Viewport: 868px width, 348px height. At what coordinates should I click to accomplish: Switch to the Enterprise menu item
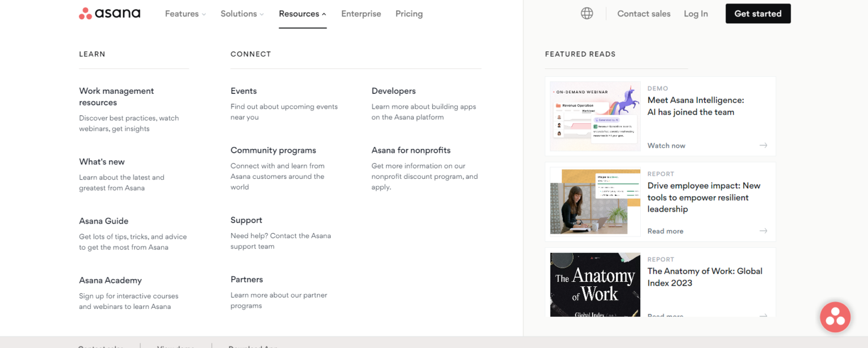tap(361, 14)
